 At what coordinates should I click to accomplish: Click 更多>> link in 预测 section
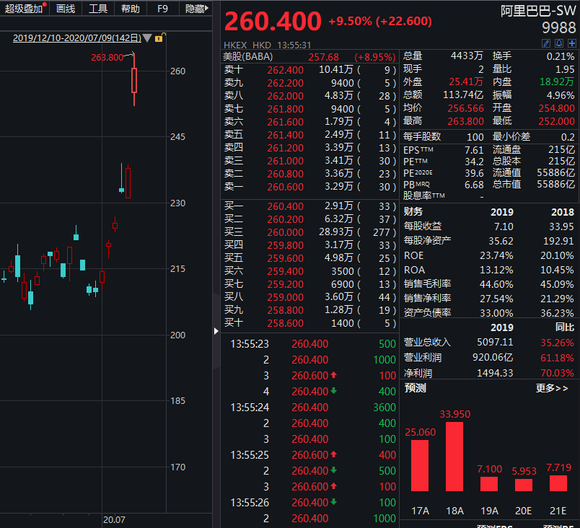(552, 388)
